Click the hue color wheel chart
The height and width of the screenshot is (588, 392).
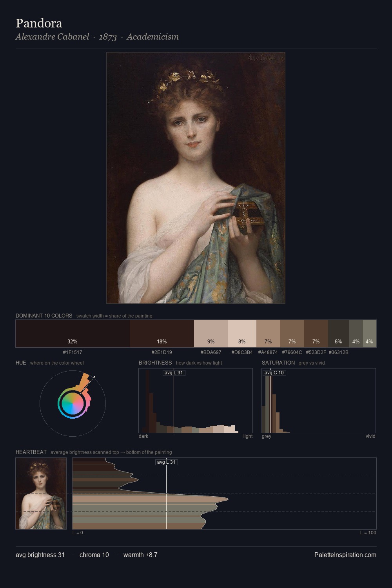point(73,403)
